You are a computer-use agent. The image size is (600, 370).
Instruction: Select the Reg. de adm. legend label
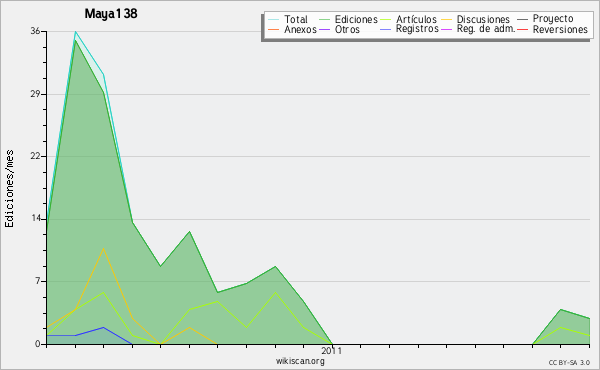(x=486, y=29)
